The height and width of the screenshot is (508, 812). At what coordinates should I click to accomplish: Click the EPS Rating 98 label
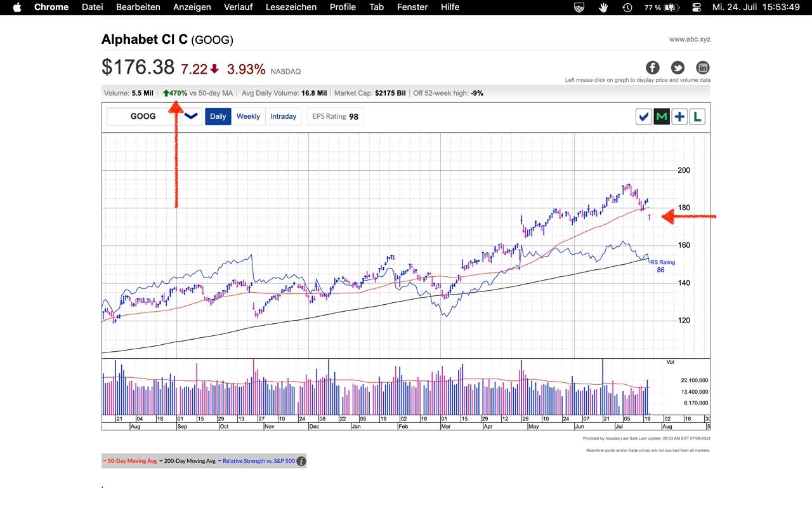336,116
